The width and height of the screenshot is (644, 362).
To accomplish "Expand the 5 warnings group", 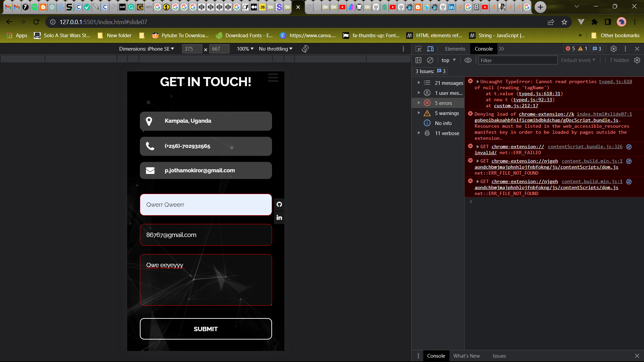I will (x=419, y=113).
